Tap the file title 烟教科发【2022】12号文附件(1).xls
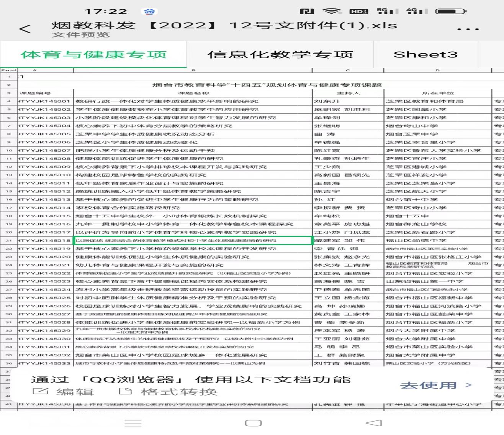The width and height of the screenshot is (504, 435). (x=224, y=25)
